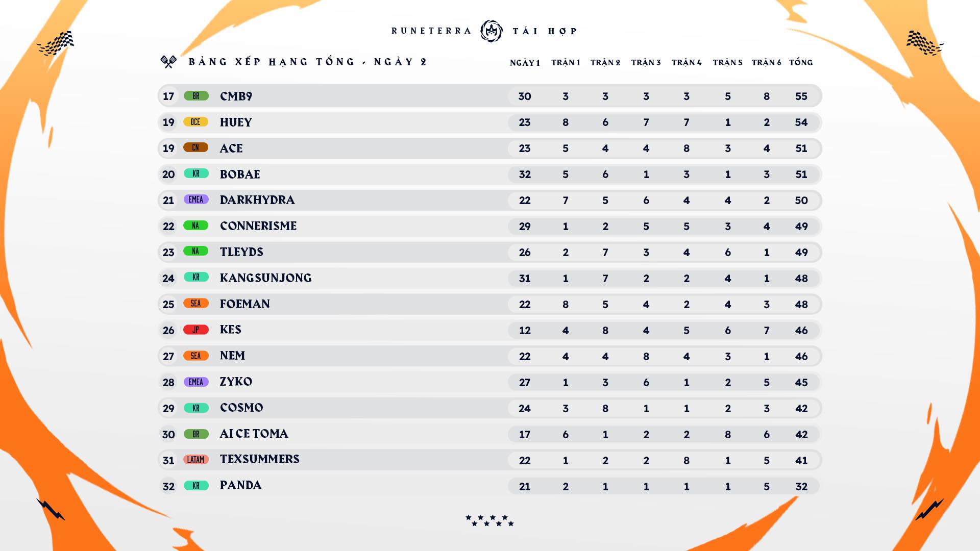The height and width of the screenshot is (551, 980).
Task: Click the rank number 26 in KES row
Action: pos(168,331)
